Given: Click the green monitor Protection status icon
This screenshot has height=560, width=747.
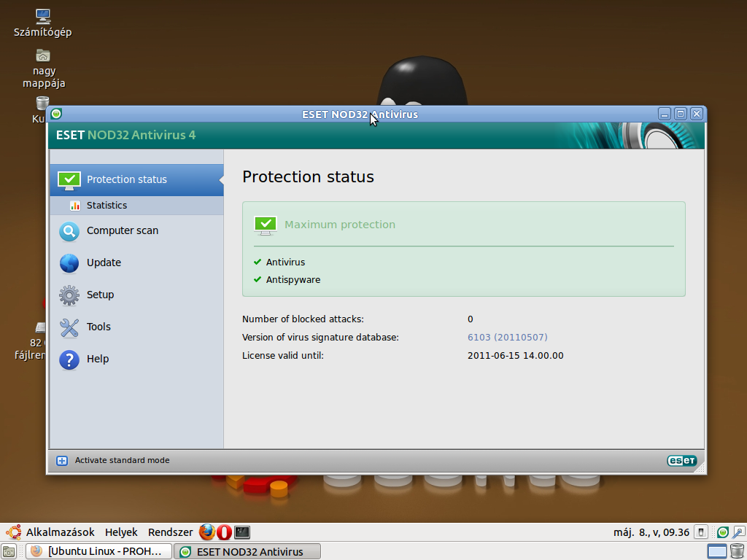Looking at the screenshot, I should pos(69,181).
